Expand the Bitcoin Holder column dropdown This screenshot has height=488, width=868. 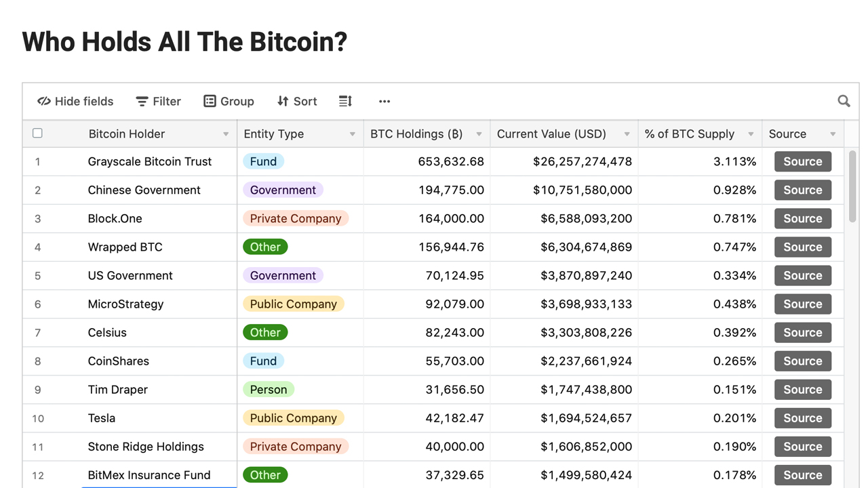(226, 134)
